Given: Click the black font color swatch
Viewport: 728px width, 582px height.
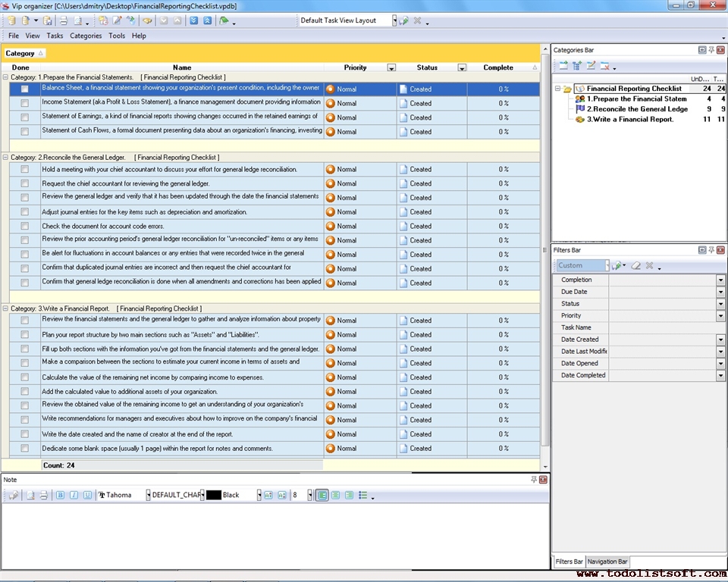Looking at the screenshot, I should pyautogui.click(x=214, y=495).
